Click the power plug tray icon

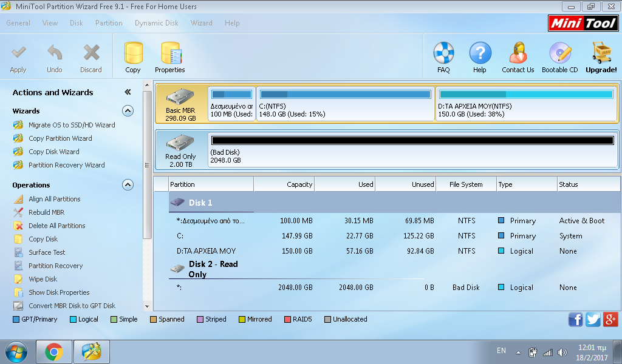(x=533, y=352)
